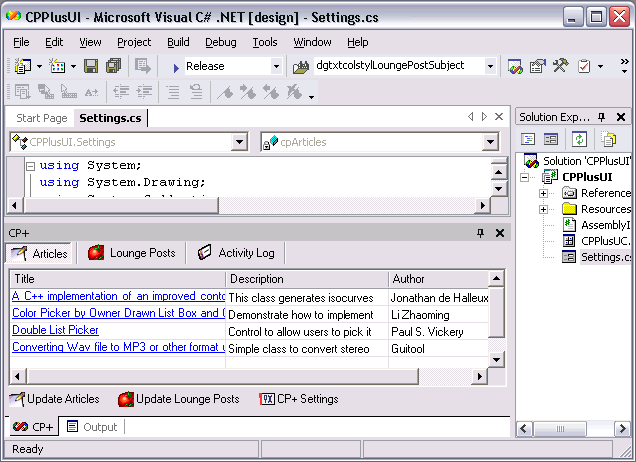Toggle auto-hide pin on Solution Explorer
The image size is (636, 462).
pos(602,117)
